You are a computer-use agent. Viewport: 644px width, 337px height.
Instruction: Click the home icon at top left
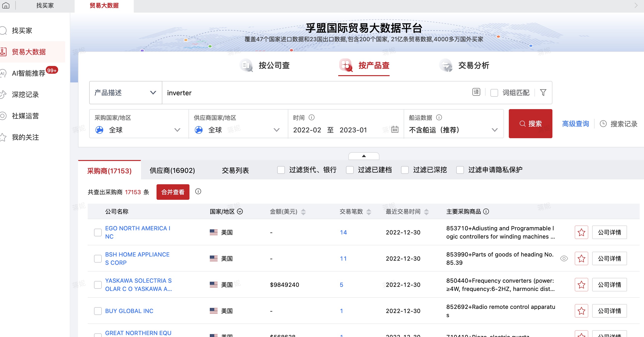point(6,5)
